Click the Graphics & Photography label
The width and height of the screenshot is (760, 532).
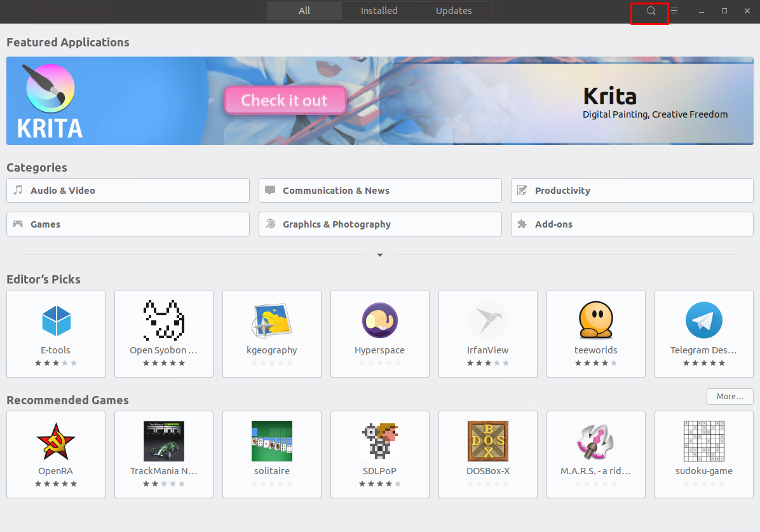point(337,224)
